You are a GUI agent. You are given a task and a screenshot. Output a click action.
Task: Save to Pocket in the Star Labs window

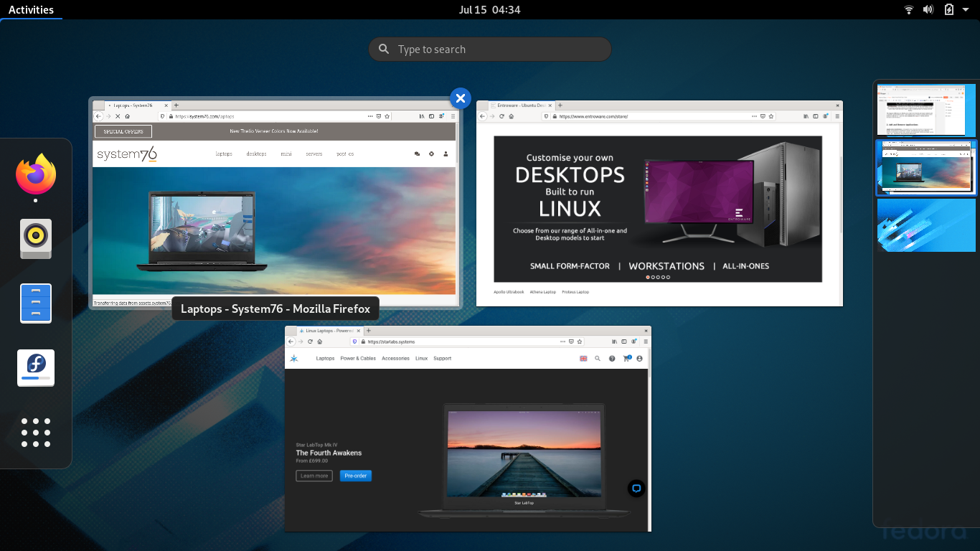[x=570, y=342]
